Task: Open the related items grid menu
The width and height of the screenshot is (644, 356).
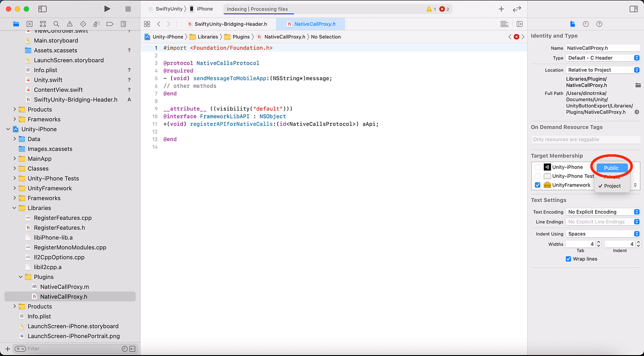Action: coord(147,24)
